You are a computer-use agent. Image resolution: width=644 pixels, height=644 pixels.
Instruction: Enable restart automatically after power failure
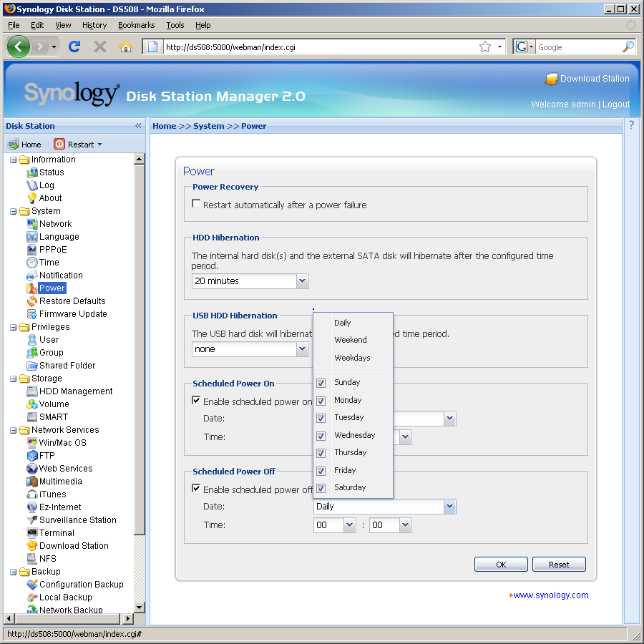[196, 204]
